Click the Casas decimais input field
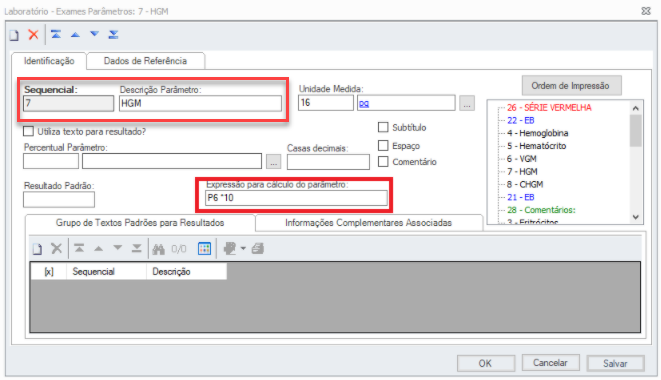Screen dimensions: 661x380 pos(328,162)
